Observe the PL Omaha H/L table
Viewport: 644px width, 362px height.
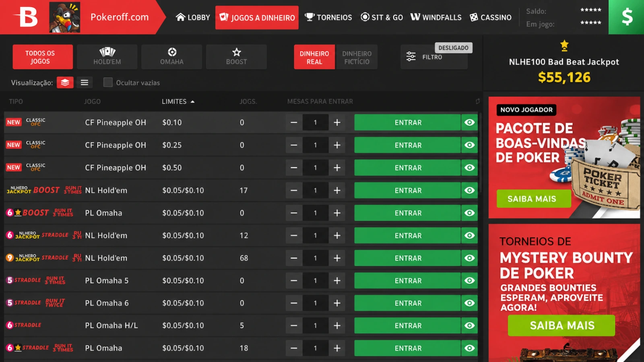point(469,325)
